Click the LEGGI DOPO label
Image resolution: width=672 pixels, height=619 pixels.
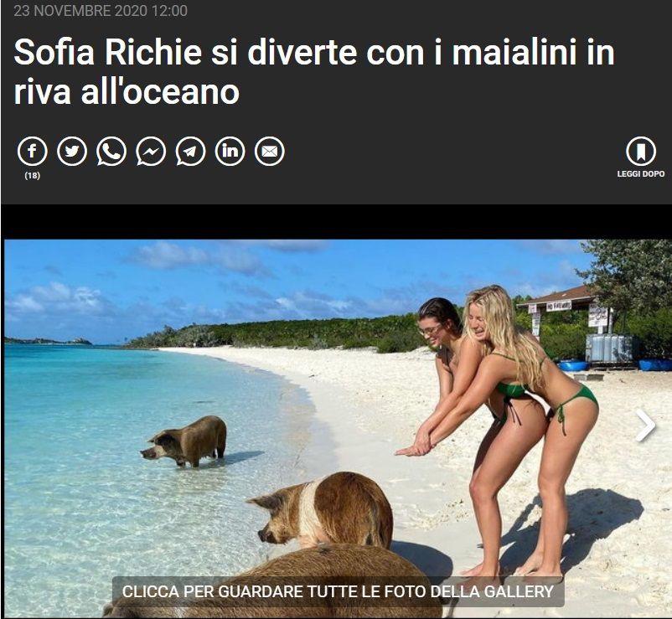641,174
